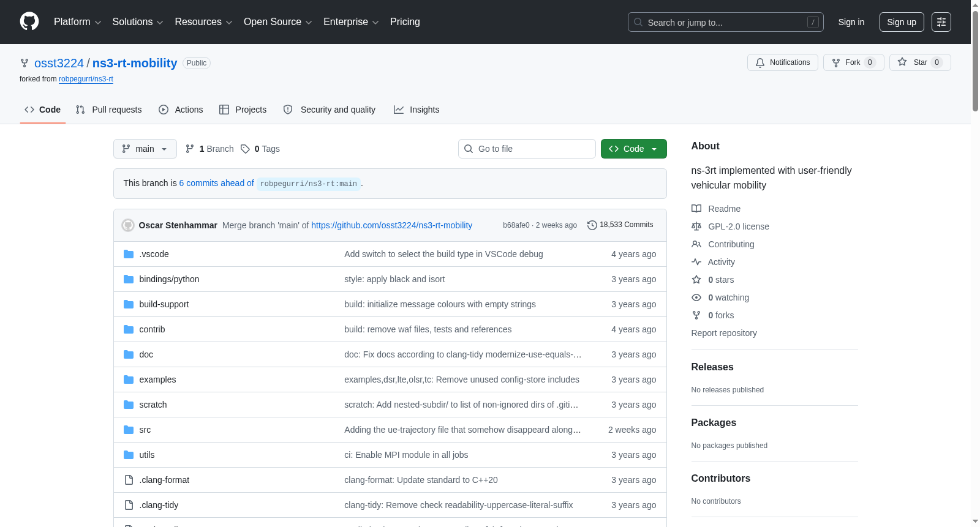980x527 pixels.
Task: Click the build-support folder icon
Action: 129,304
